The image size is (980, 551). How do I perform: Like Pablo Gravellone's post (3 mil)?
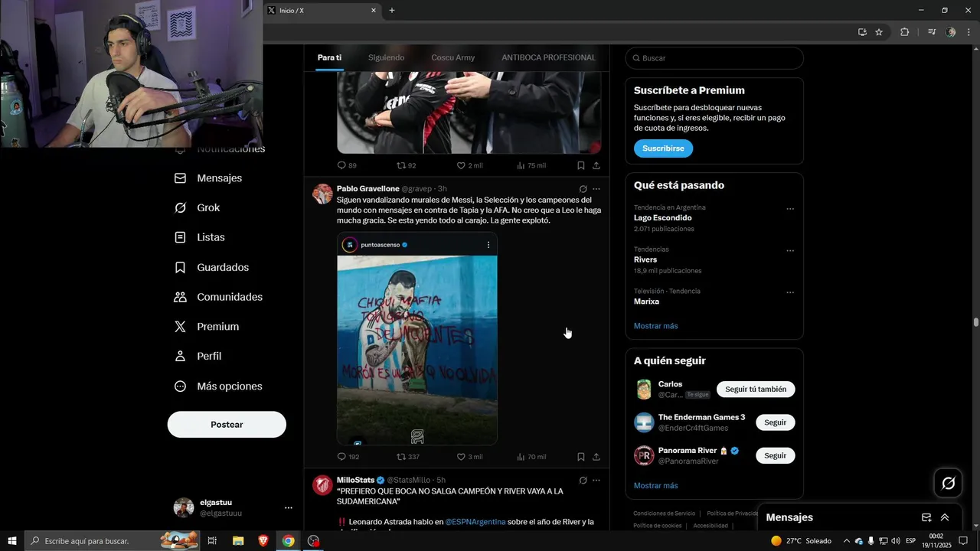point(461,457)
